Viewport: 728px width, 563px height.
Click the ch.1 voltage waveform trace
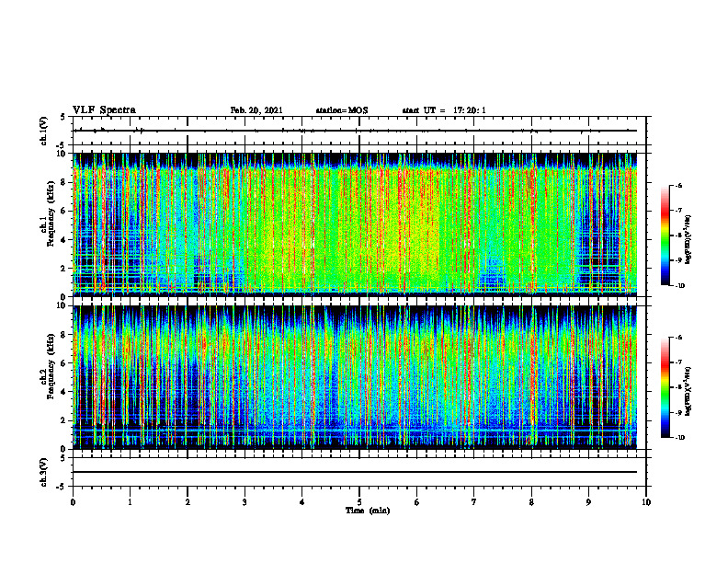(x=355, y=131)
